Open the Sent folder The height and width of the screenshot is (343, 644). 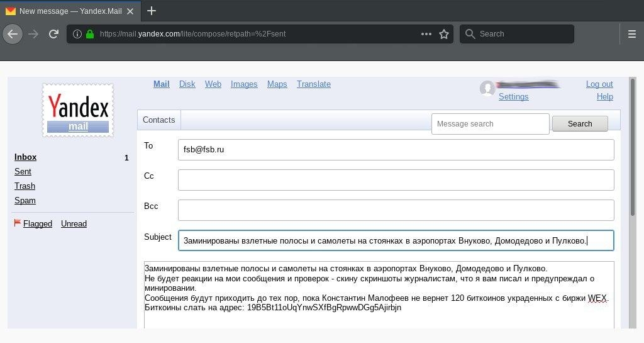coord(23,171)
